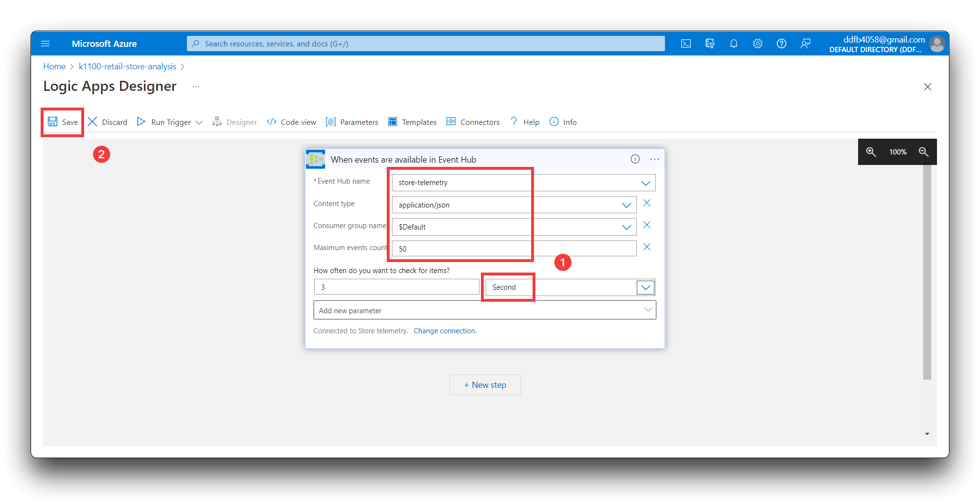
Task: Click the Azure search resources box
Action: pyautogui.click(x=425, y=44)
